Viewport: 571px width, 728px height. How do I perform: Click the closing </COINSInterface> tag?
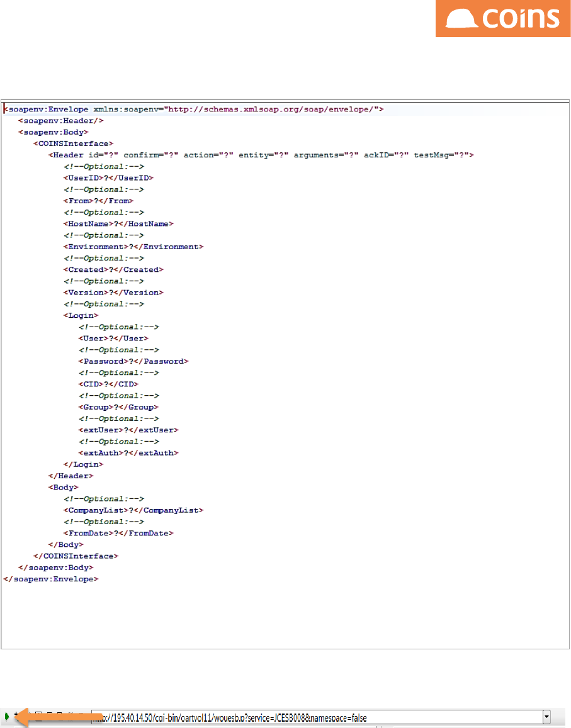(76, 556)
